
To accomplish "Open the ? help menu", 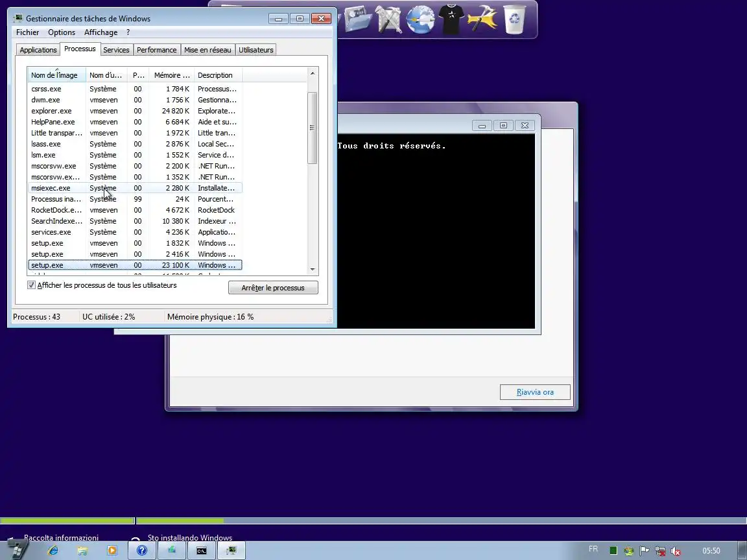I will click(x=128, y=32).
